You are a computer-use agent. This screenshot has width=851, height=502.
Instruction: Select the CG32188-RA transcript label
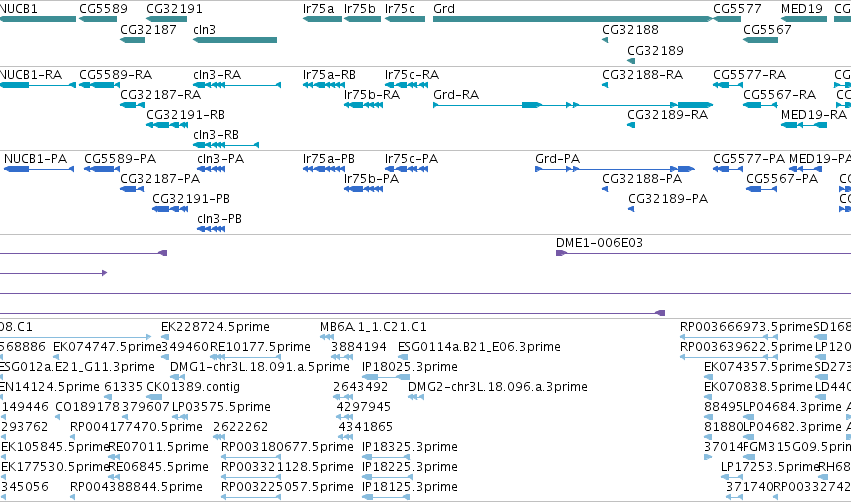tap(643, 74)
